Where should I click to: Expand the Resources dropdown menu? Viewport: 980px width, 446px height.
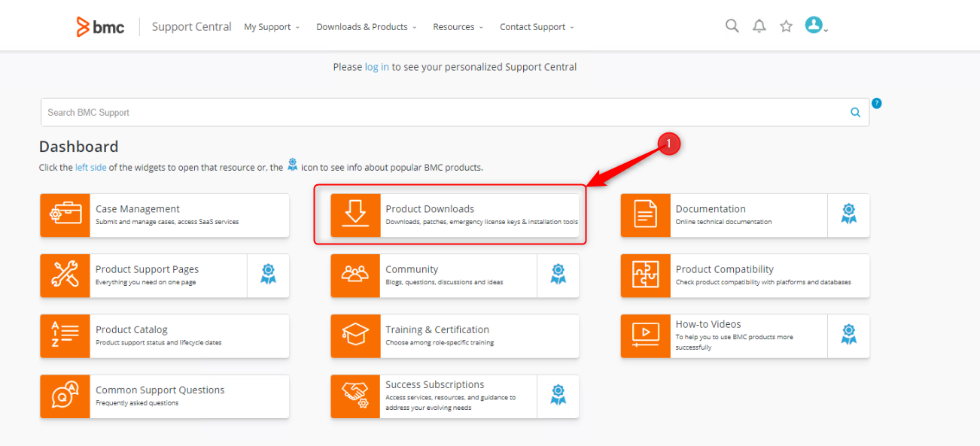458,27
